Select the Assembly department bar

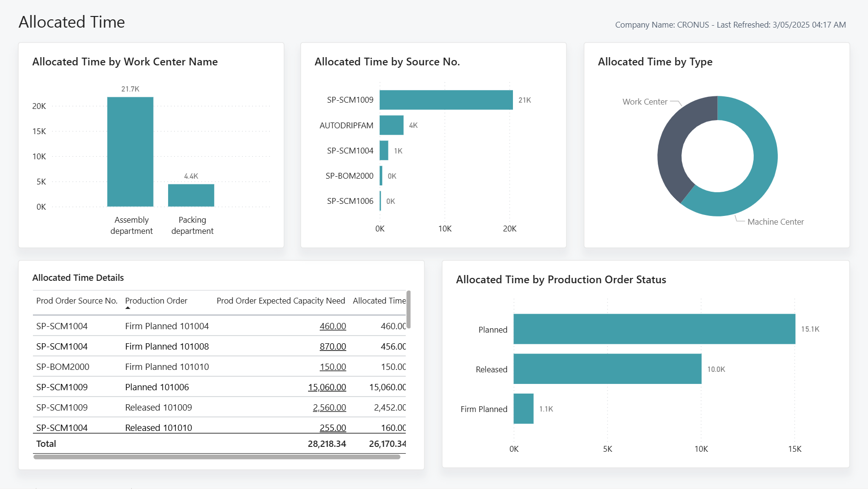[x=131, y=150]
